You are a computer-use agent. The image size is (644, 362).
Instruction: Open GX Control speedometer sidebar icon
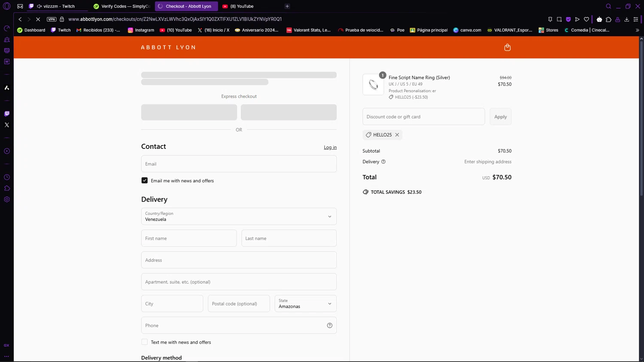[x=7, y=28]
